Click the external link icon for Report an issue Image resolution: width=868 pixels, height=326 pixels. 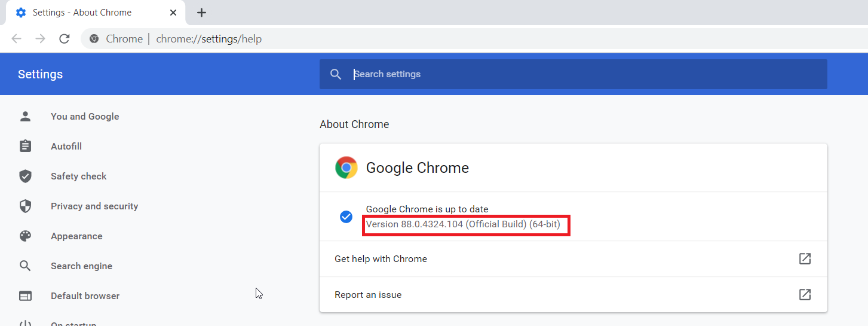pyautogui.click(x=805, y=295)
